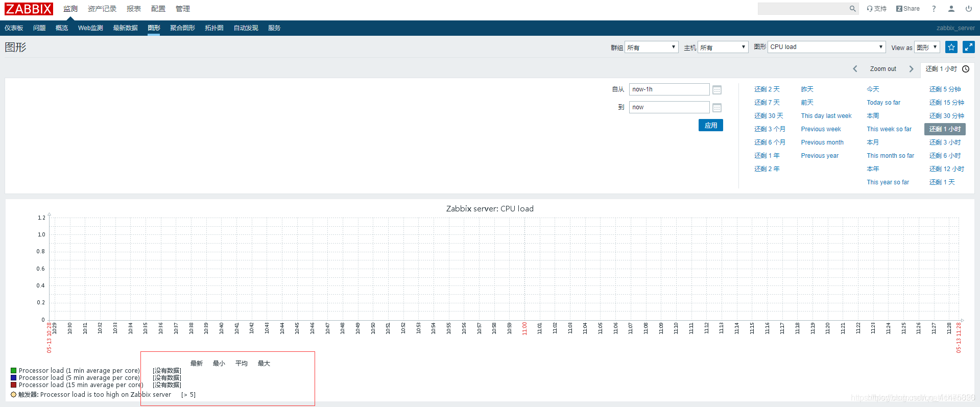Open calendar picker for From field

pos(717,90)
